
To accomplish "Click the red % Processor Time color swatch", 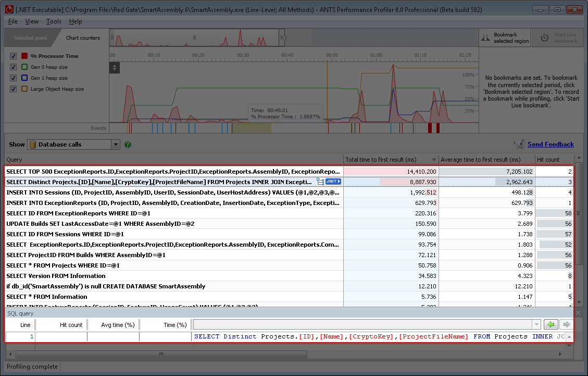I will click(x=24, y=56).
